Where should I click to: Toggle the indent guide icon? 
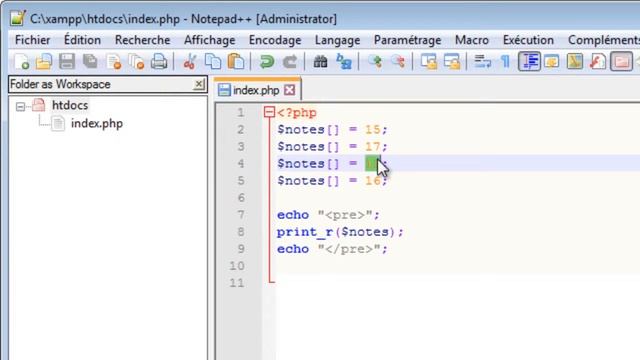point(529,62)
